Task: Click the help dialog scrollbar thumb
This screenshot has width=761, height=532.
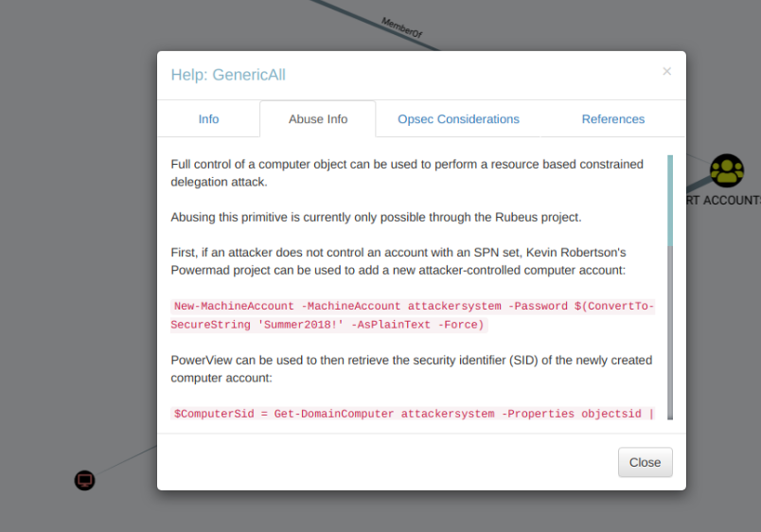Action: tap(670, 201)
